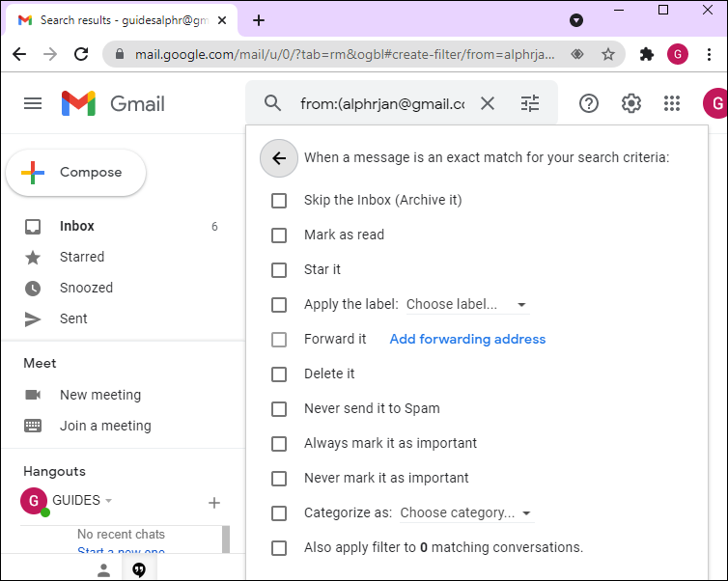The height and width of the screenshot is (581, 728).
Task: Show search options sliders icon
Action: 530,103
